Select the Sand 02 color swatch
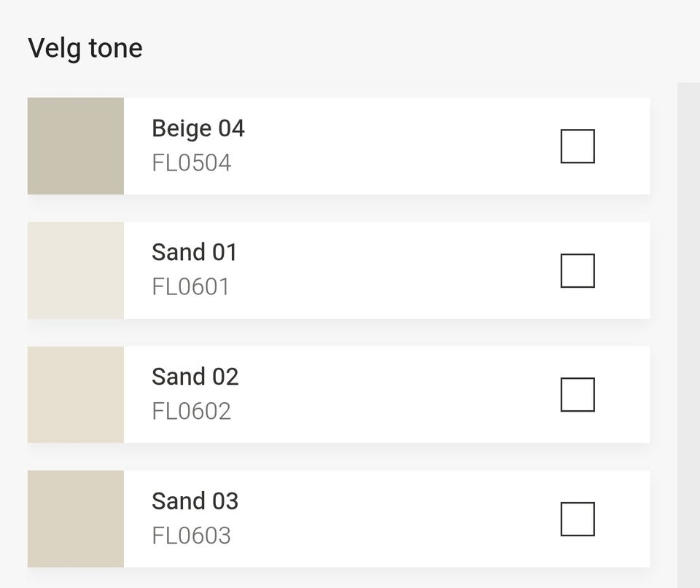This screenshot has height=588, width=700. point(76,395)
